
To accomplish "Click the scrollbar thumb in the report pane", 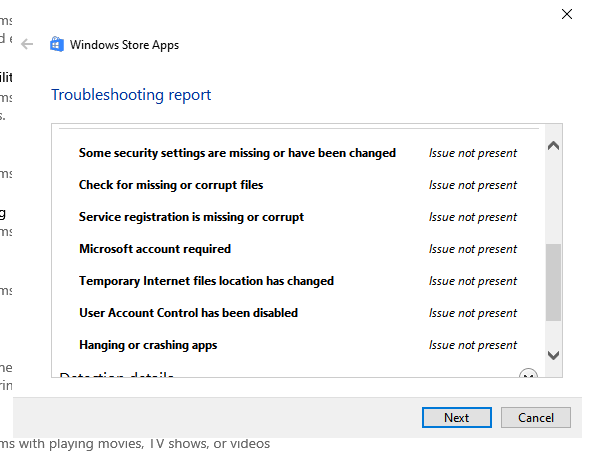I will pyautogui.click(x=553, y=282).
